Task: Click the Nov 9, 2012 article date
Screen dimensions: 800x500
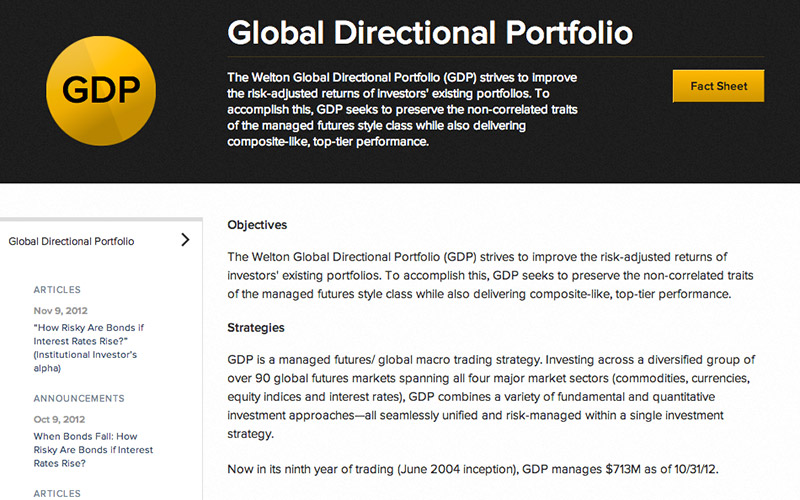Action: pyautogui.click(x=62, y=310)
